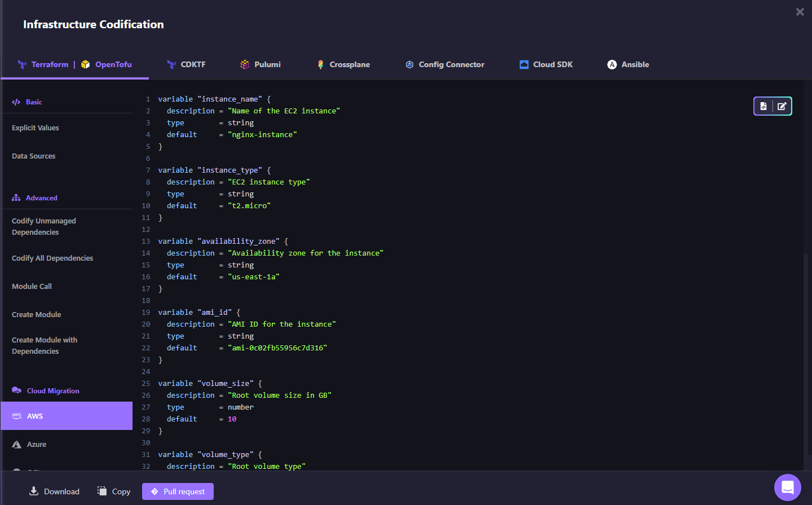Click the OpenTofu cube icon
Image resolution: width=812 pixels, height=505 pixels.
86,64
